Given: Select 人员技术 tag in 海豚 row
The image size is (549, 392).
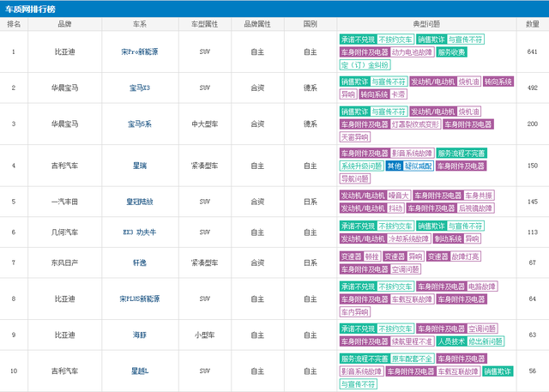Looking at the screenshot, I should (x=451, y=341).
